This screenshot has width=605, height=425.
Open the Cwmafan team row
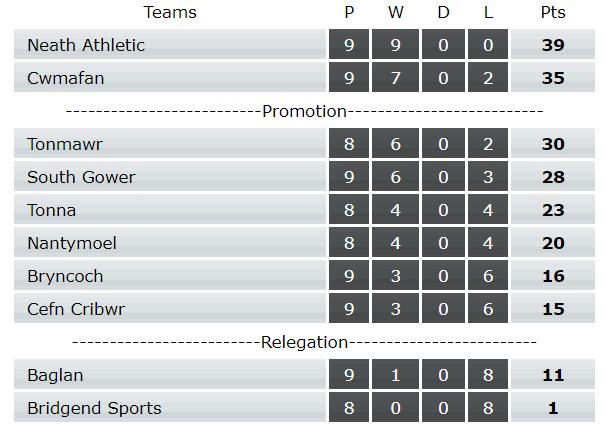point(66,78)
